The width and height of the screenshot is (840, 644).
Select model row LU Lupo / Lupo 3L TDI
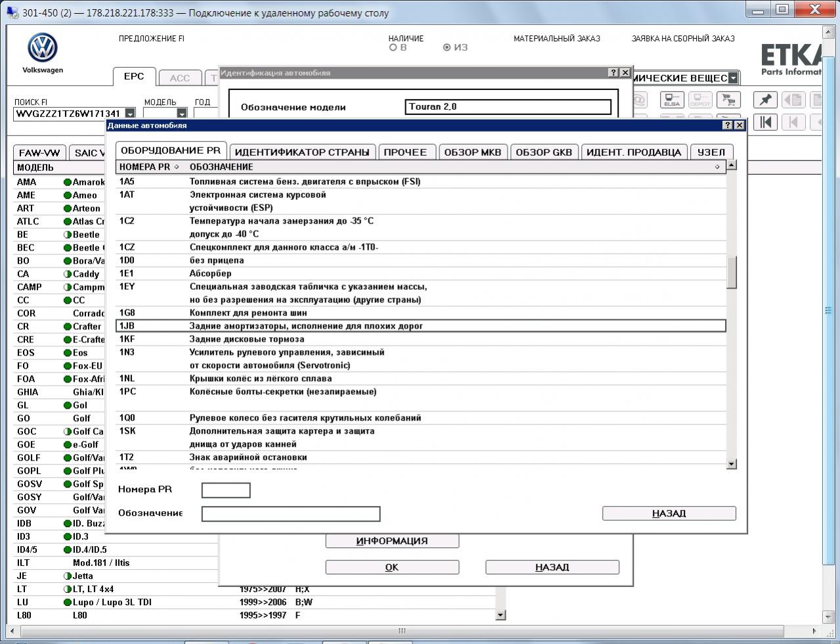[x=254, y=602]
